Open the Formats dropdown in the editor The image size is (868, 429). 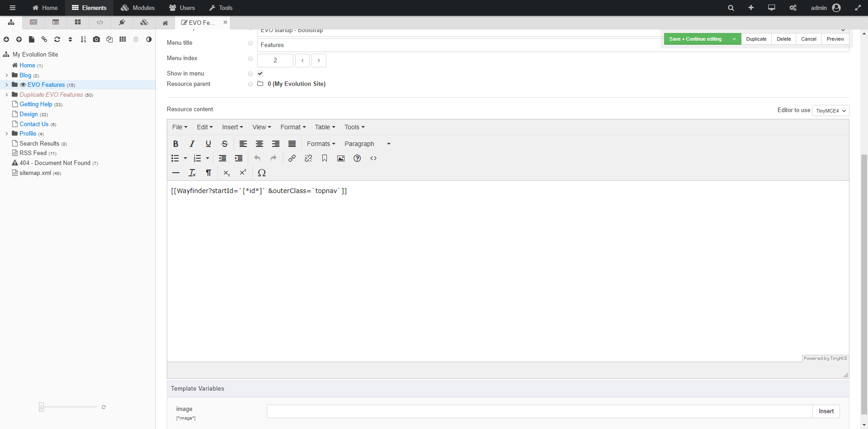click(x=321, y=144)
